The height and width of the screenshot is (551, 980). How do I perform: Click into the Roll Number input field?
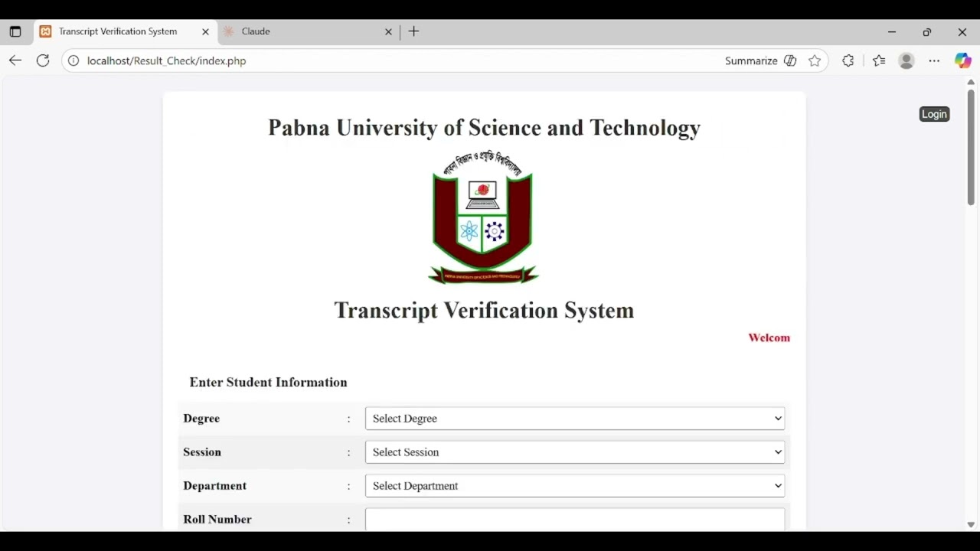point(575,520)
